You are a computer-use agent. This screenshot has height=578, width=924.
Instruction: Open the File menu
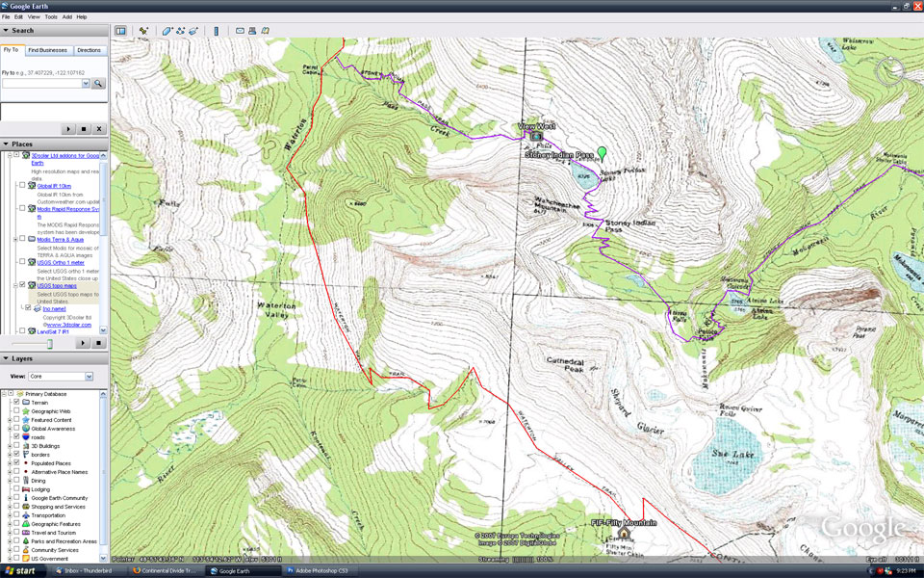[6, 17]
